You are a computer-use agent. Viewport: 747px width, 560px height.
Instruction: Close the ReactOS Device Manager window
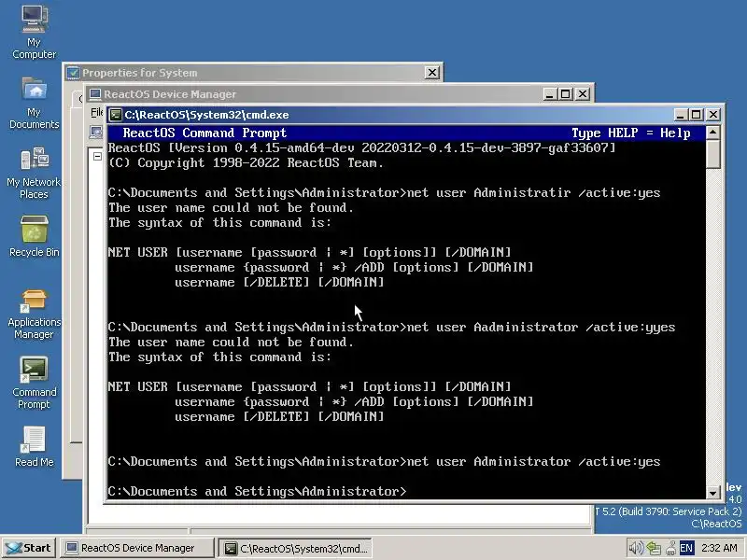583,94
